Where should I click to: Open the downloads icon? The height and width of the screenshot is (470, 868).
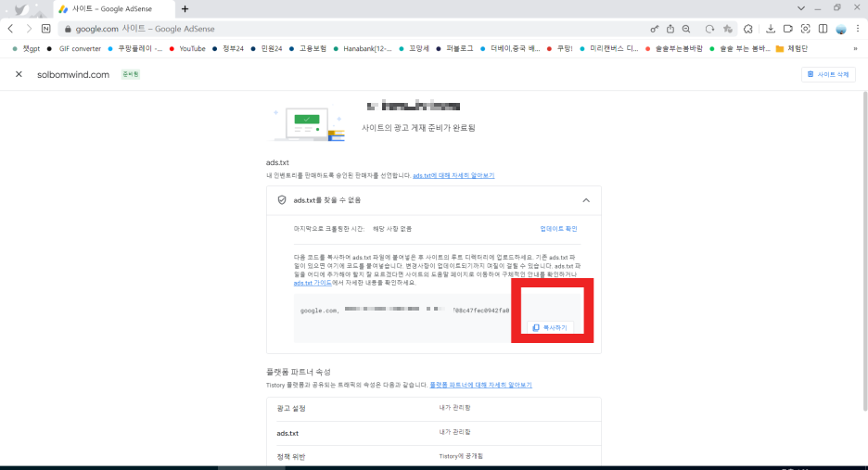(x=770, y=29)
